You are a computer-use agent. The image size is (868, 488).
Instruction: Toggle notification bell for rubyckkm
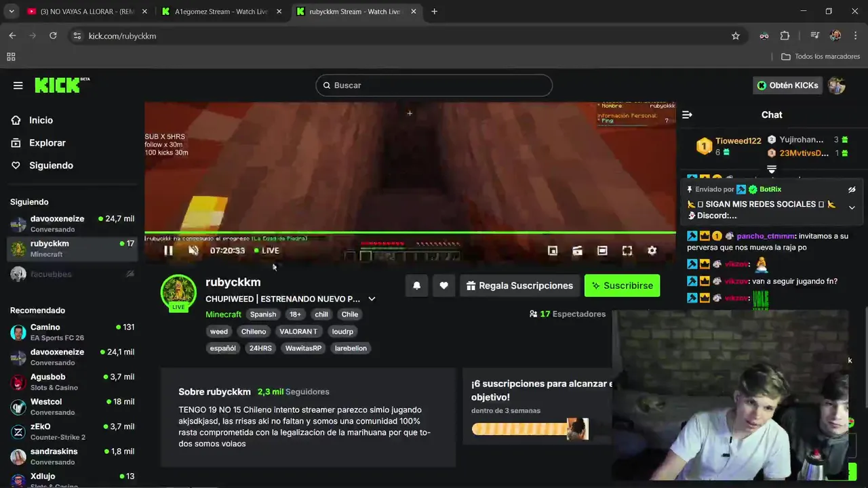tap(416, 286)
